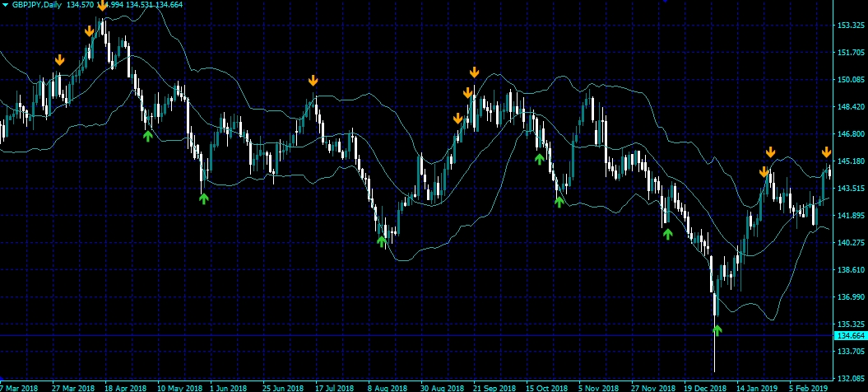Click the 27 Mar 2018 date label
868x392 pixels.
click(x=73, y=388)
